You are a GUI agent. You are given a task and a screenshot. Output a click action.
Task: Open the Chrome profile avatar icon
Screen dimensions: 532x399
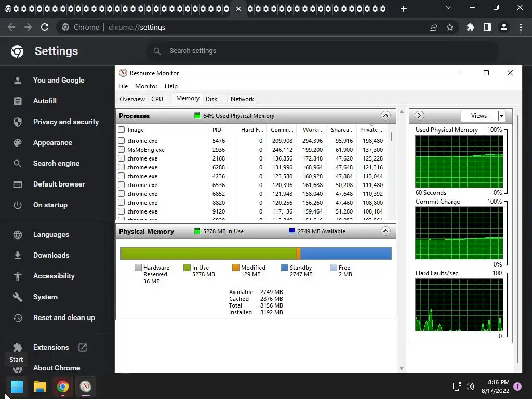click(504, 27)
